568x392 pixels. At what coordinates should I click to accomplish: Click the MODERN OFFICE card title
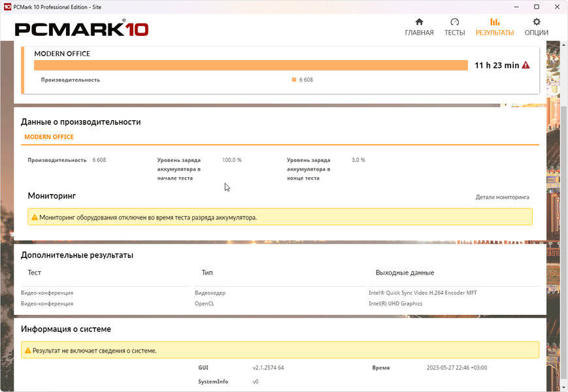click(62, 54)
